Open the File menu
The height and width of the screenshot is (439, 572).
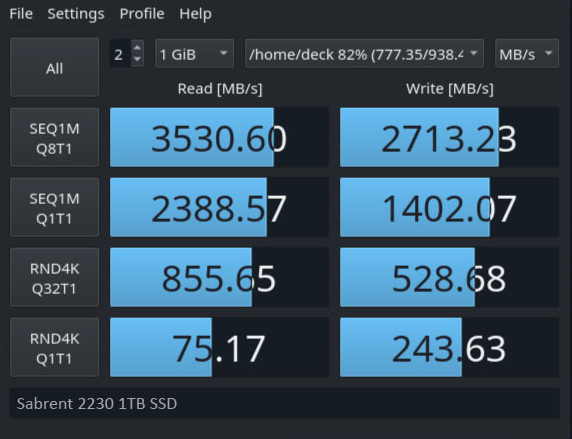21,14
